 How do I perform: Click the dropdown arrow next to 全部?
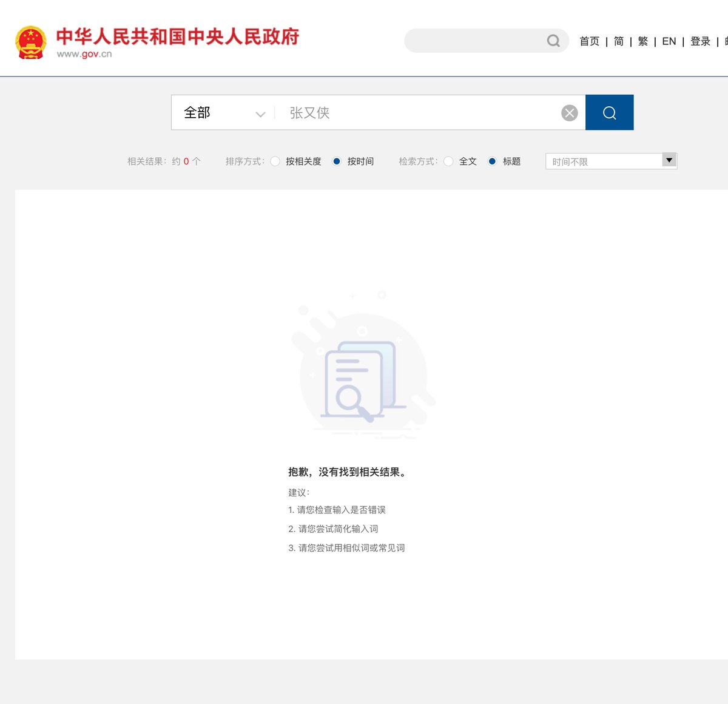pyautogui.click(x=260, y=114)
